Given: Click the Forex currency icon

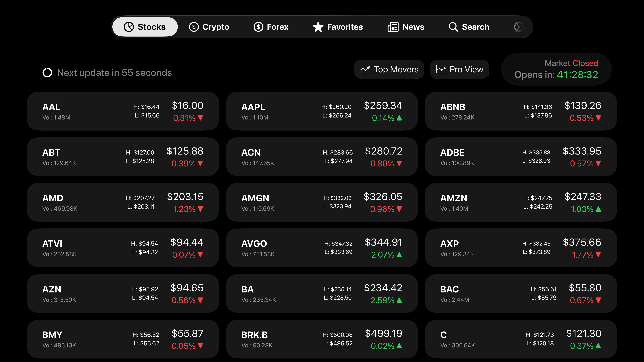Looking at the screenshot, I should click(258, 27).
